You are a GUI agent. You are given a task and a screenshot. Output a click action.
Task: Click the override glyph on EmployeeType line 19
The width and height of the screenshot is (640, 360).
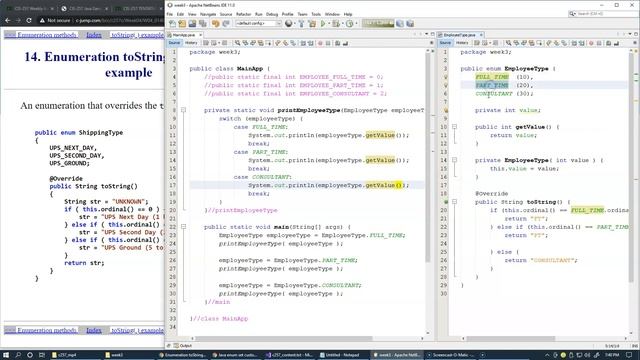click(446, 202)
